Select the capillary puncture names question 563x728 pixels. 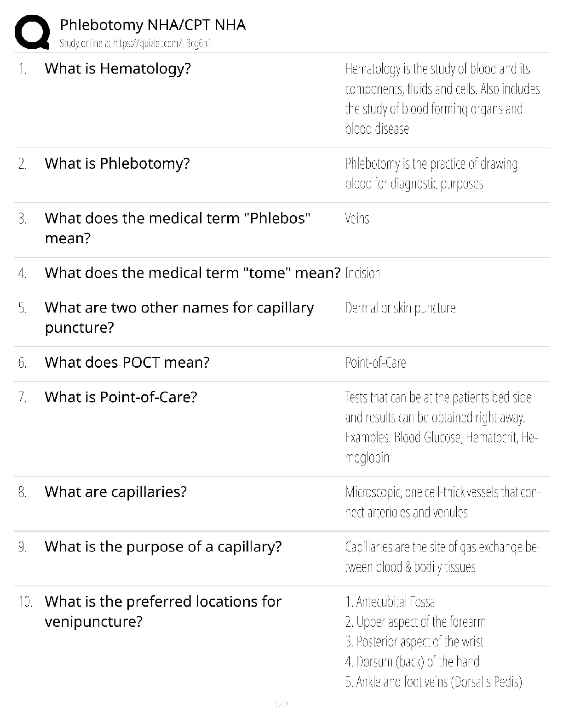pos(179,317)
